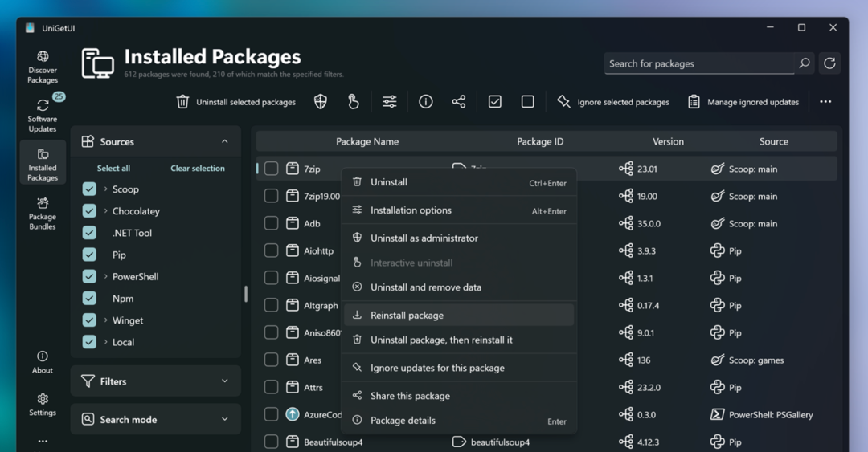Image resolution: width=868 pixels, height=452 pixels.
Task: Click the reload packages refresh icon
Action: click(x=829, y=63)
